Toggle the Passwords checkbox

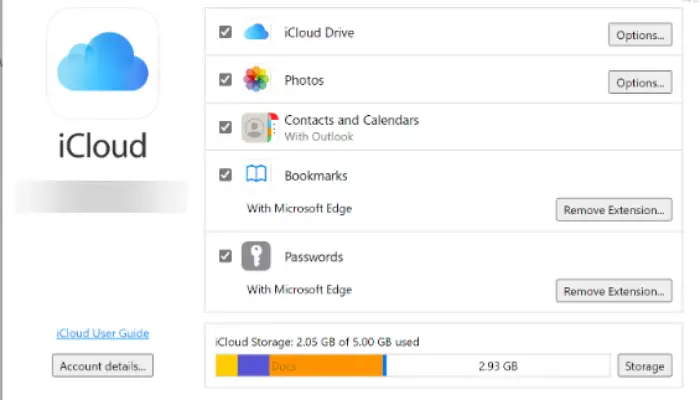(225, 256)
